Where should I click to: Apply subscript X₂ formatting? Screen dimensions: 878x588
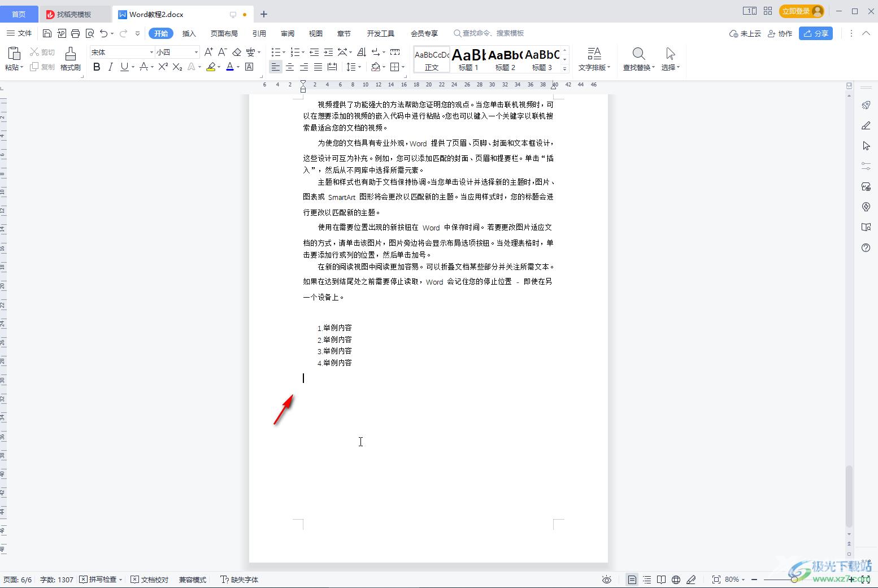177,67
